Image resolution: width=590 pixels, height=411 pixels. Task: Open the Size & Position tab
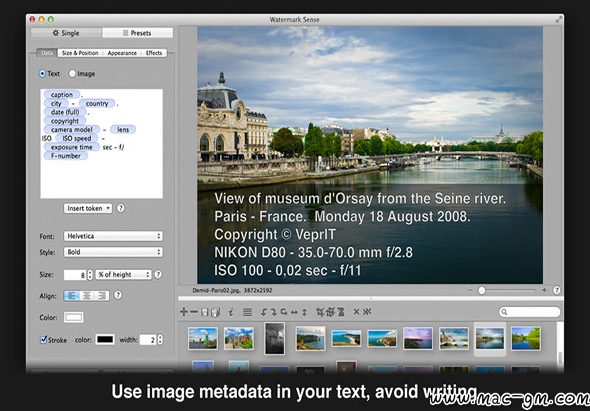80,53
